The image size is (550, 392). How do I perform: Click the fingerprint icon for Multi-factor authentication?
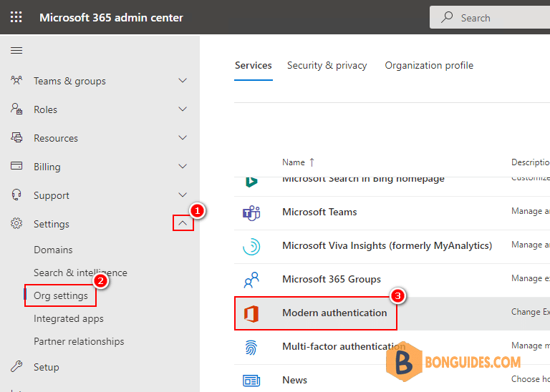click(x=251, y=348)
